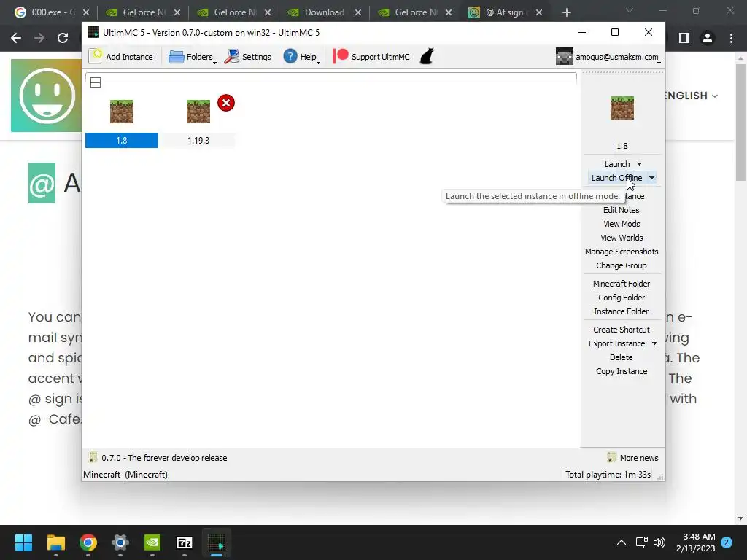Open View Worlds for the instance
This screenshot has height=560, width=747.
tap(622, 238)
